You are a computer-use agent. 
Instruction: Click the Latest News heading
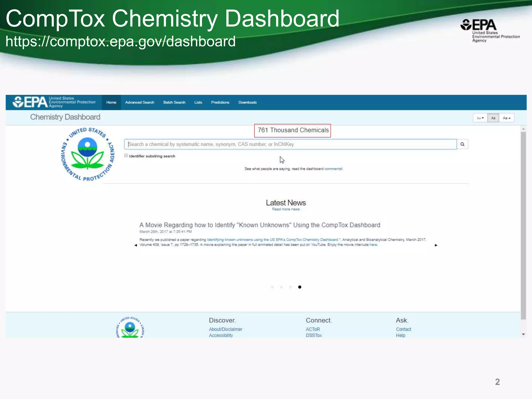[x=286, y=203]
